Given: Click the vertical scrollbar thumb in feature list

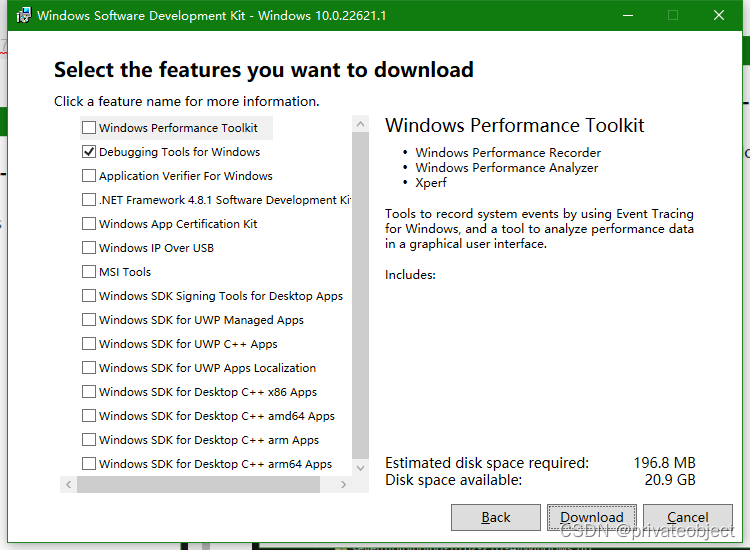Looking at the screenshot, I should click(361, 296).
